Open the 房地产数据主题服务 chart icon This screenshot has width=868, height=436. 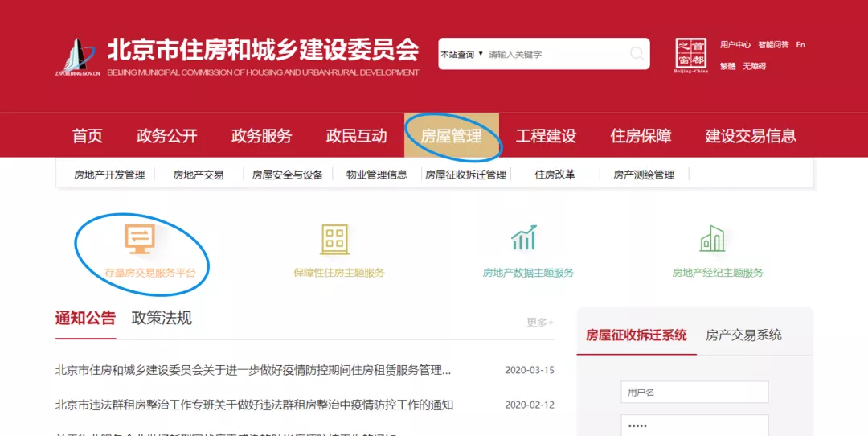[524, 238]
